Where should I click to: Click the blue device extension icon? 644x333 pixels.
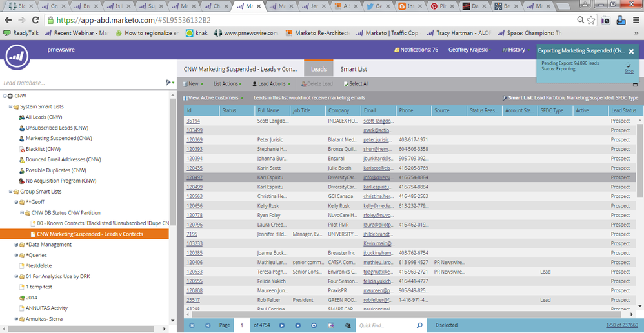tap(620, 20)
